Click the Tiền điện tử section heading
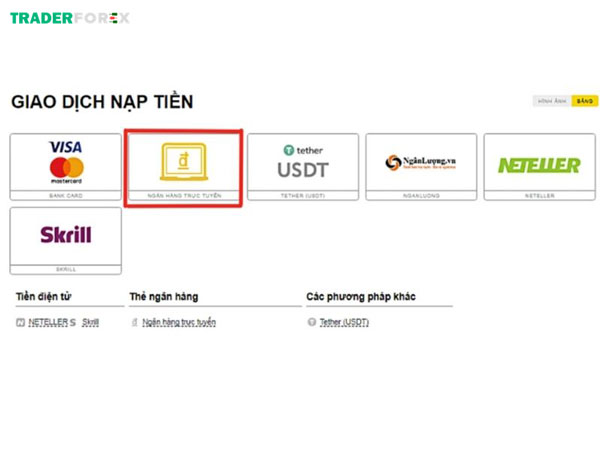Screen dimensions: 600x450 tap(44, 297)
